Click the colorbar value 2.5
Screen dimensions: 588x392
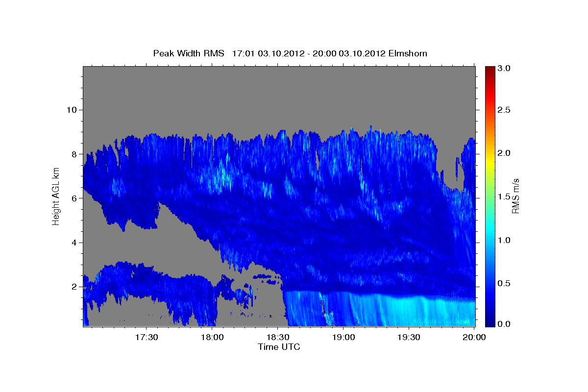click(x=504, y=110)
